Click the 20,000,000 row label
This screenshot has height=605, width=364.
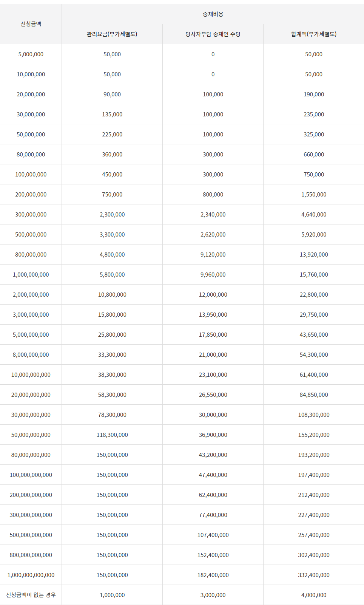(x=31, y=94)
